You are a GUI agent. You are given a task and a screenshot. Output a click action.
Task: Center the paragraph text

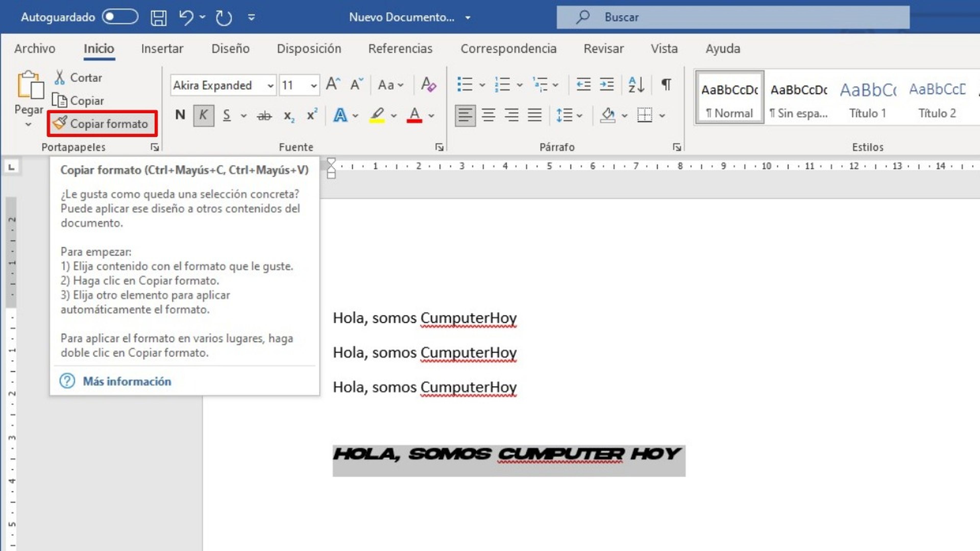[488, 115]
